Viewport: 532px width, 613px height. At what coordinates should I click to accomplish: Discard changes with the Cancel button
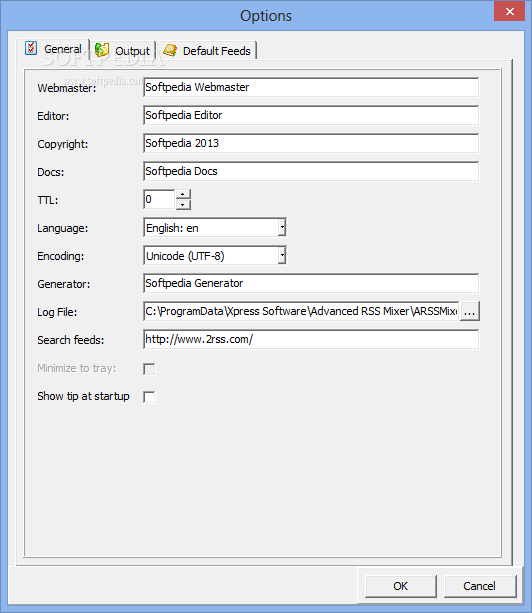480,586
